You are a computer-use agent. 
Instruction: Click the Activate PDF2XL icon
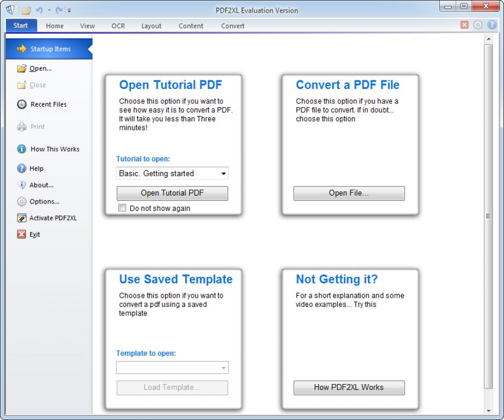pyautogui.click(x=21, y=218)
